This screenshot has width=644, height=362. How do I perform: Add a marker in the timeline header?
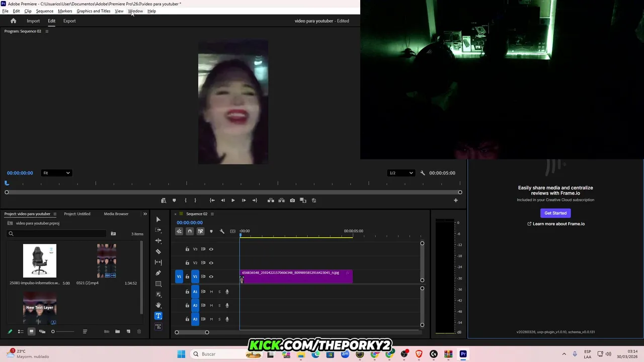pyautogui.click(x=211, y=231)
